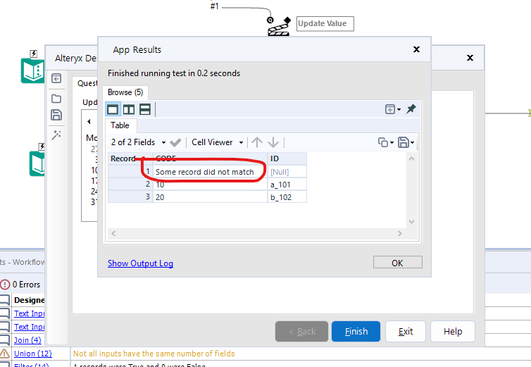Select the b_102 cell
This screenshot has width=531, height=367.
pos(287,197)
